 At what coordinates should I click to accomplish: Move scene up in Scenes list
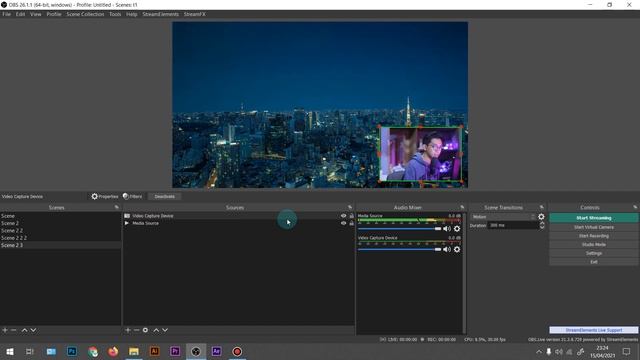pos(24,330)
